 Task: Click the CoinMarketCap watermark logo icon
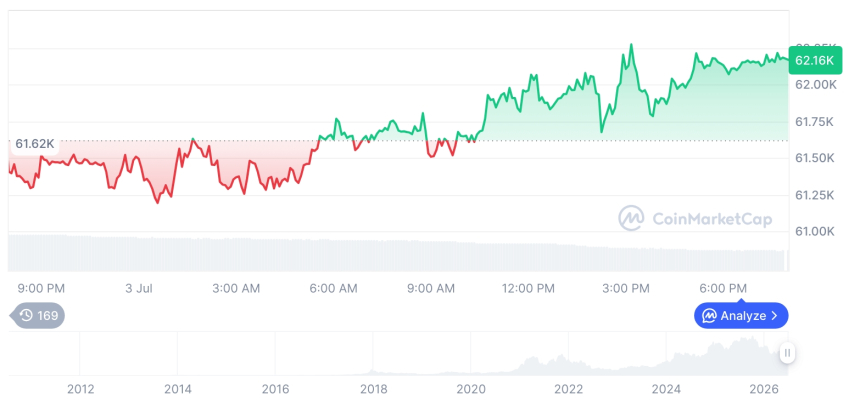point(631,219)
